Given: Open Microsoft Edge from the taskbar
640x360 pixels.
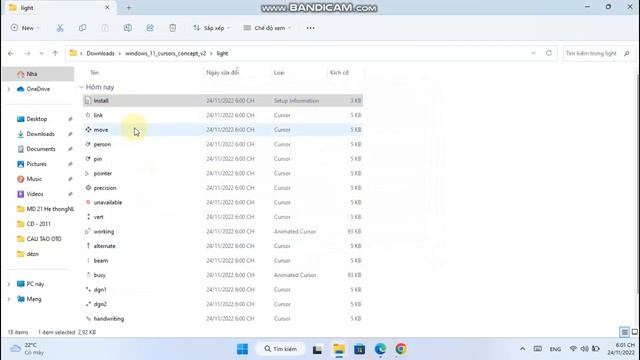Looking at the screenshot, I should [380, 349].
